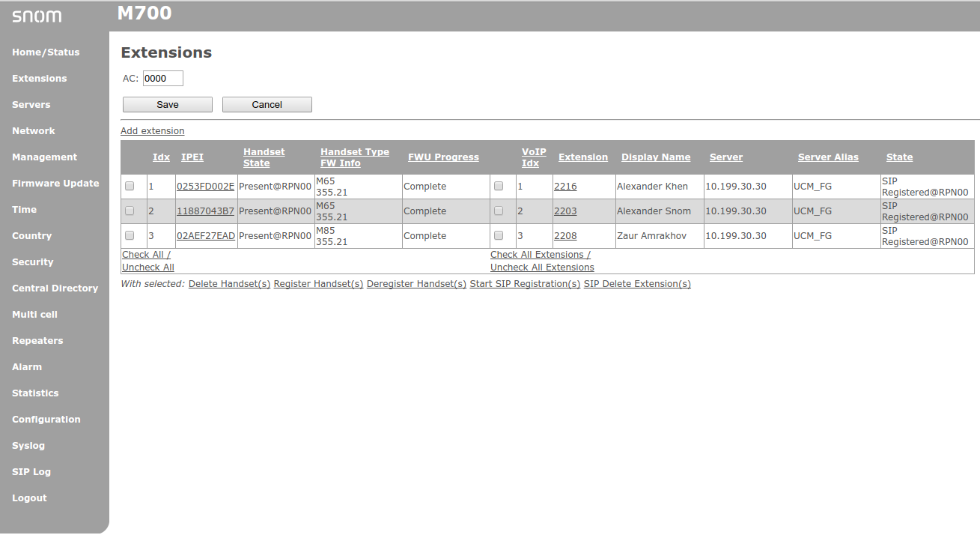Image resolution: width=980 pixels, height=538 pixels.
Task: Open SIP Log page
Action: 31,472
